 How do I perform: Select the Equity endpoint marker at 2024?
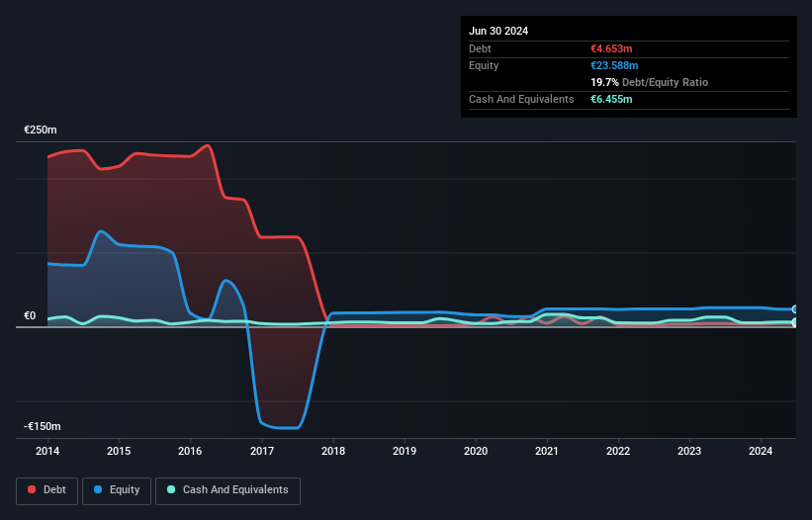pos(795,309)
